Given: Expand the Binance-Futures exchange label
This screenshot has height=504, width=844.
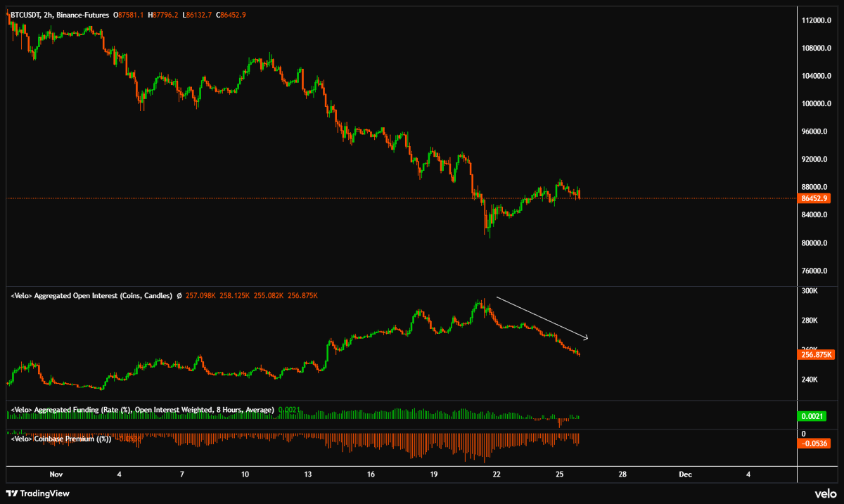Looking at the screenshot, I should pyautogui.click(x=82, y=15).
